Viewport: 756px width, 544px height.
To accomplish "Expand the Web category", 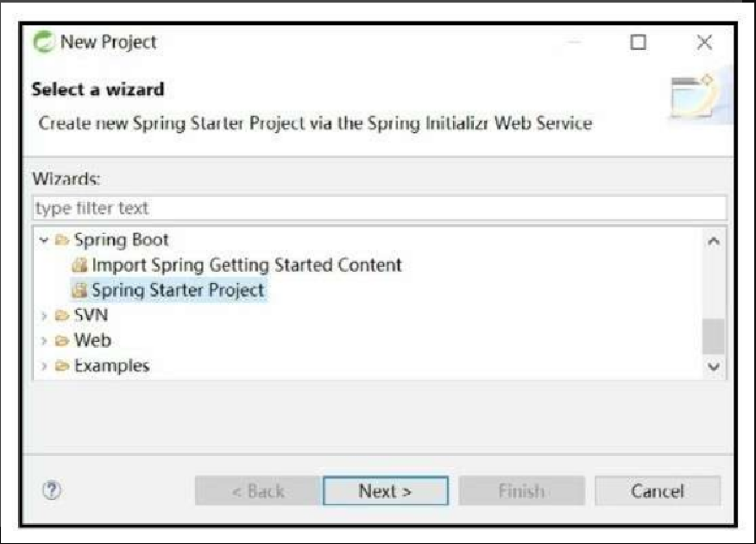I will tap(44, 341).
